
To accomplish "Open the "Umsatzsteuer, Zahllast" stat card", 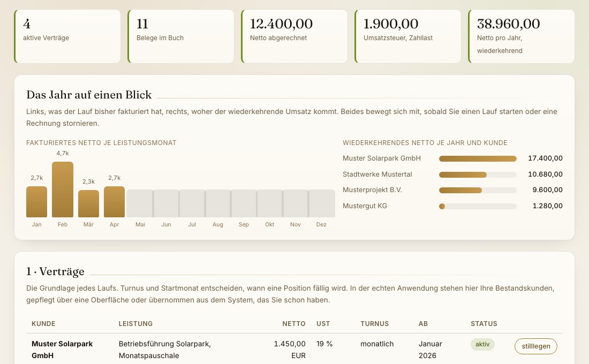I will click(408, 36).
